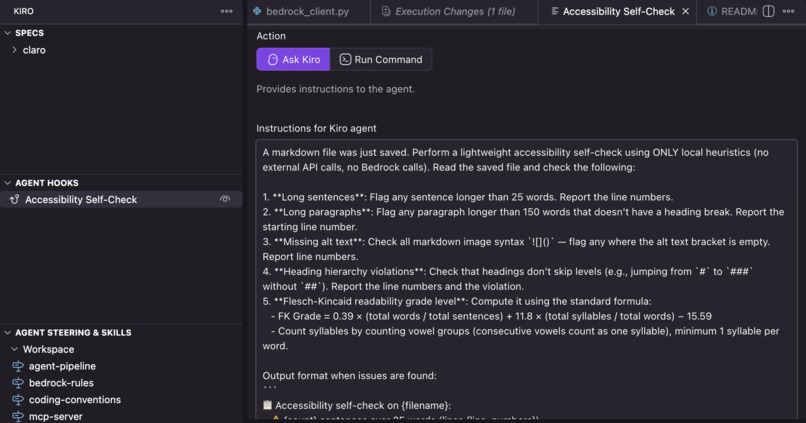Click the list icon on Accessibility Self-Check tab
The height and width of the screenshot is (423, 806).
tap(555, 11)
